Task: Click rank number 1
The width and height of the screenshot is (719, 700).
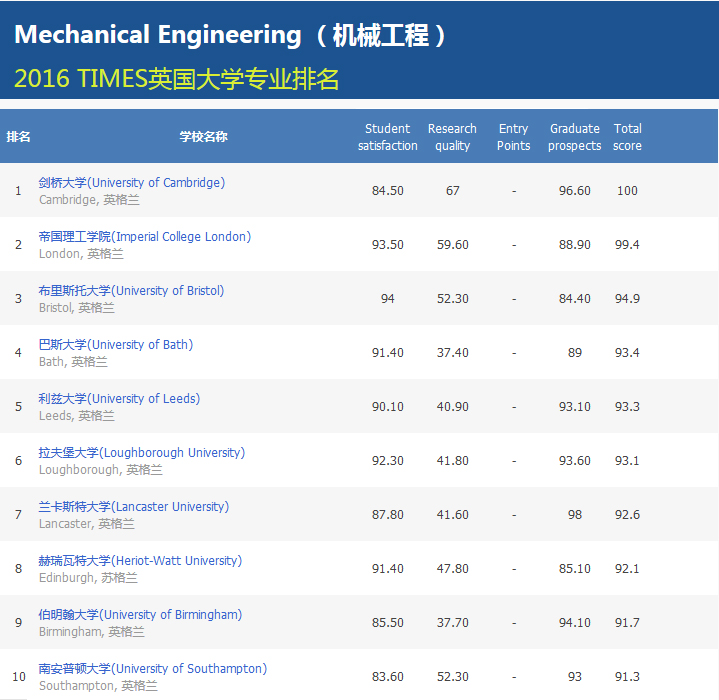Action: (x=18, y=191)
